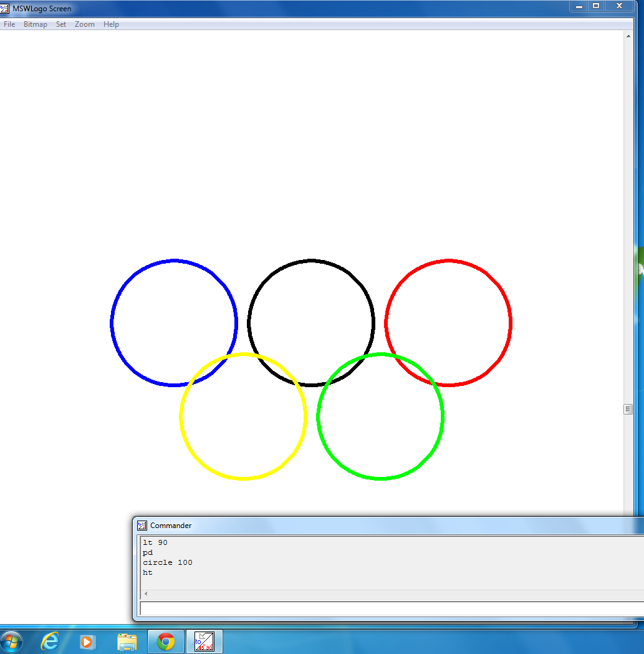Click the Commander history left scroll arrow

point(145,594)
